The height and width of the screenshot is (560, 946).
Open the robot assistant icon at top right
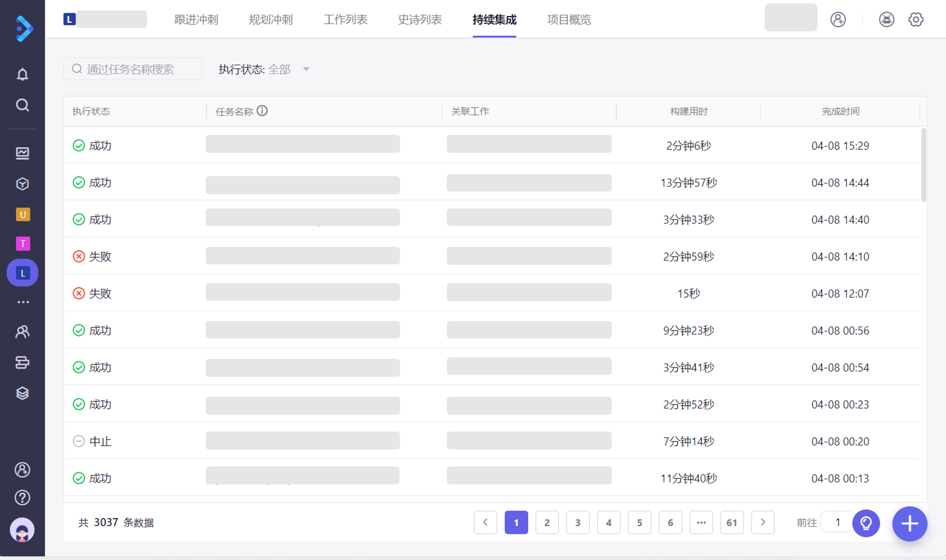tap(886, 19)
